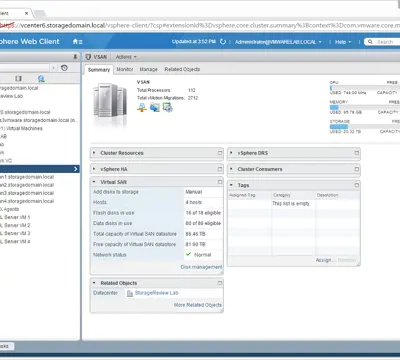Maximize the Related Objects panel

pos(220,283)
